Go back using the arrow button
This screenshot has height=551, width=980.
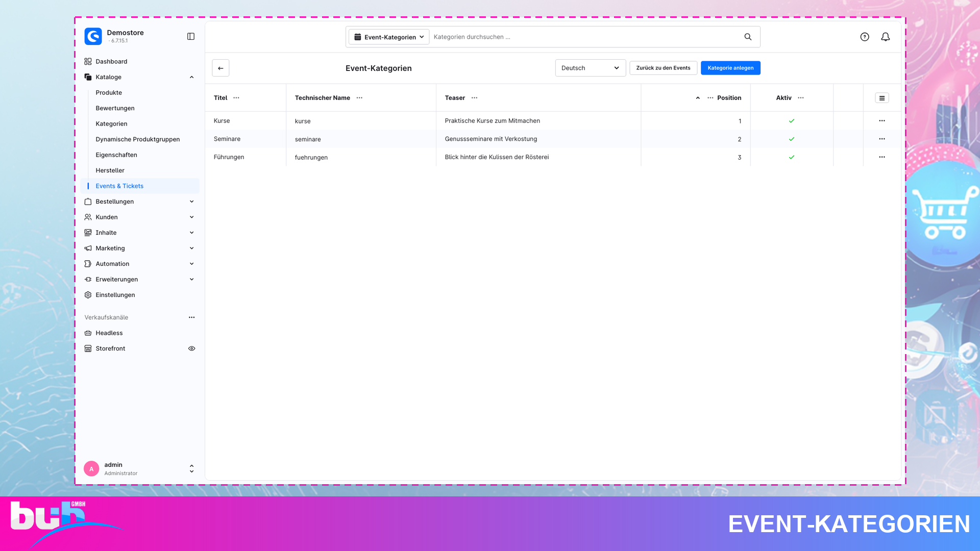(x=220, y=68)
